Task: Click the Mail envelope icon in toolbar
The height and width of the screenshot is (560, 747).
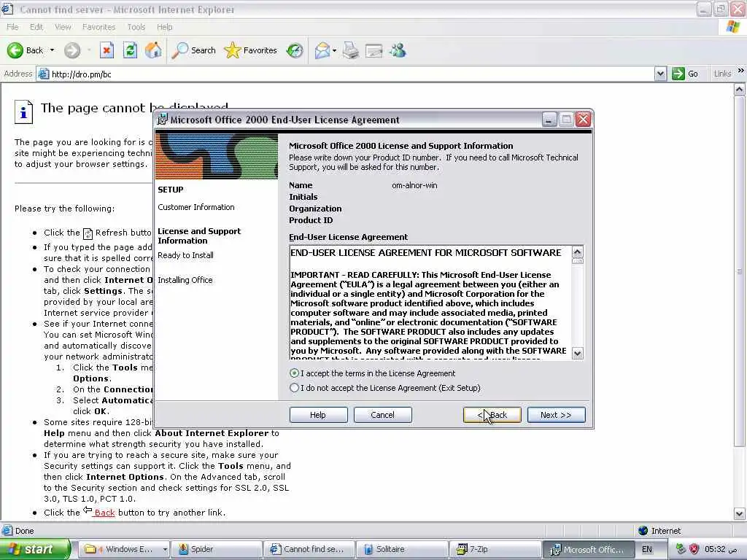Action: coord(322,50)
